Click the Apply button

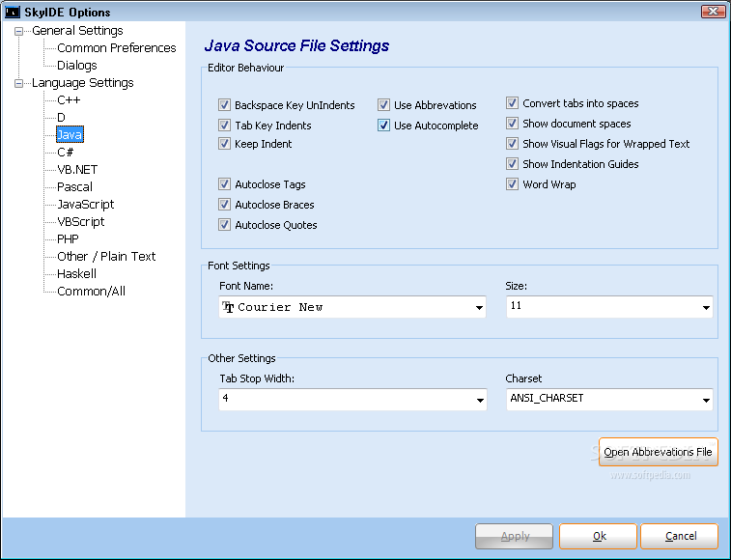click(x=515, y=536)
